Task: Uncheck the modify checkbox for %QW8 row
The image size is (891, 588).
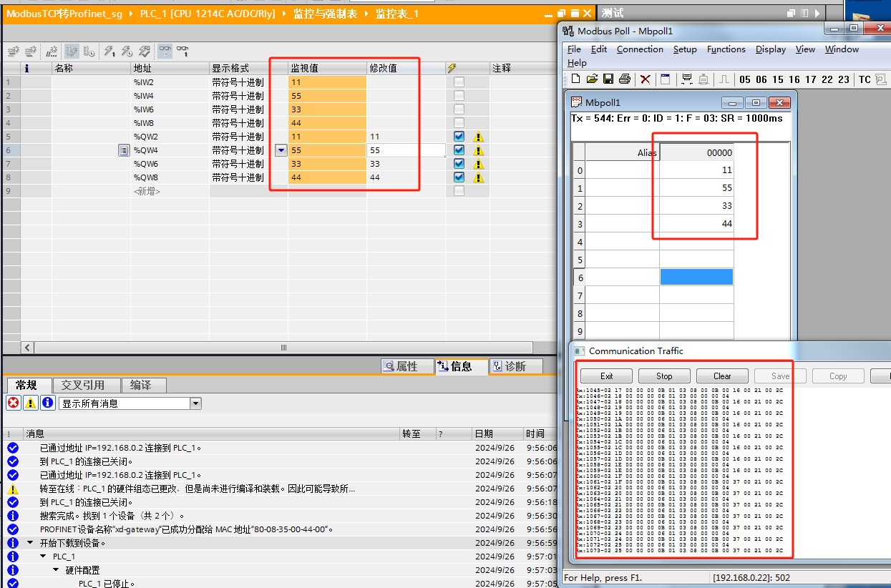Action: [459, 177]
